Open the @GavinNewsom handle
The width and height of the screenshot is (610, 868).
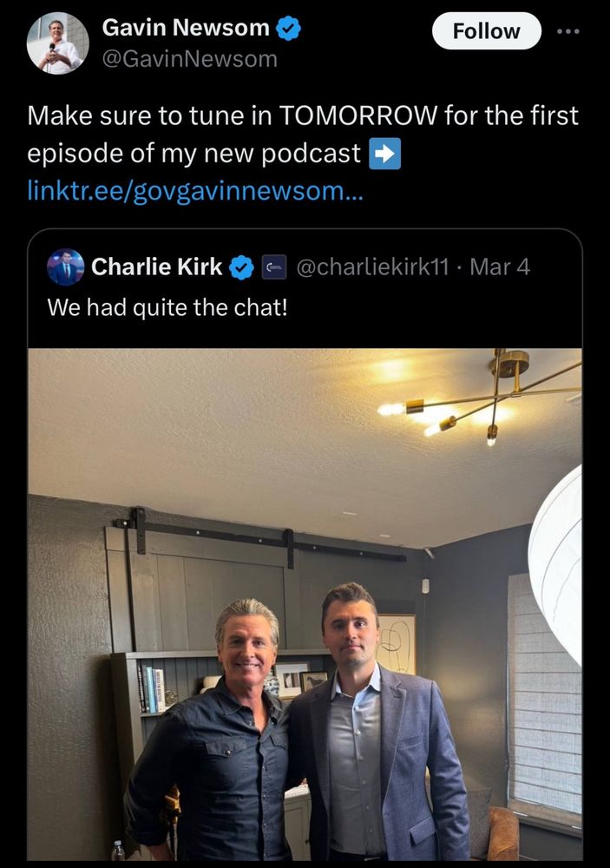[189, 59]
